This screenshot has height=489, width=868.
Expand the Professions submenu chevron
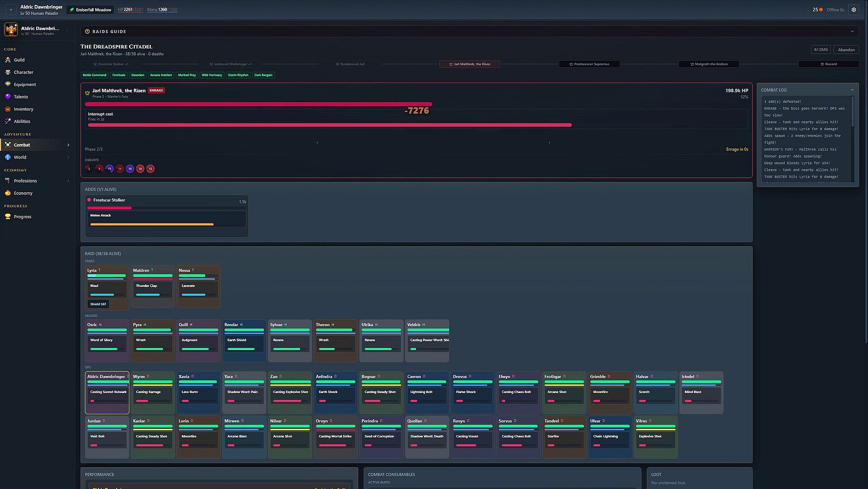point(68,181)
